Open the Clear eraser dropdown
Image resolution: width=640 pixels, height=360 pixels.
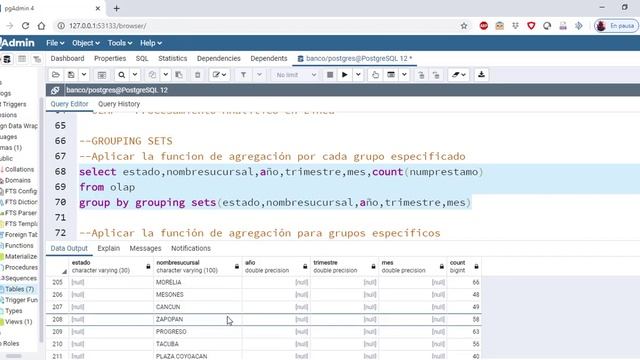tap(459, 75)
